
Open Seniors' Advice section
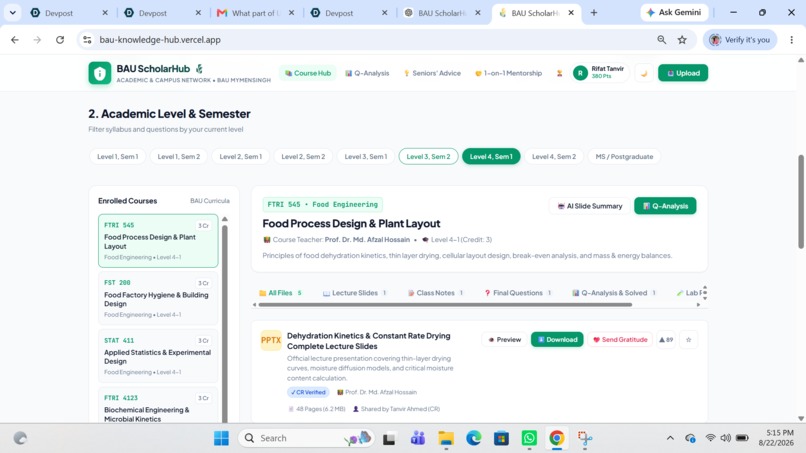[432, 73]
